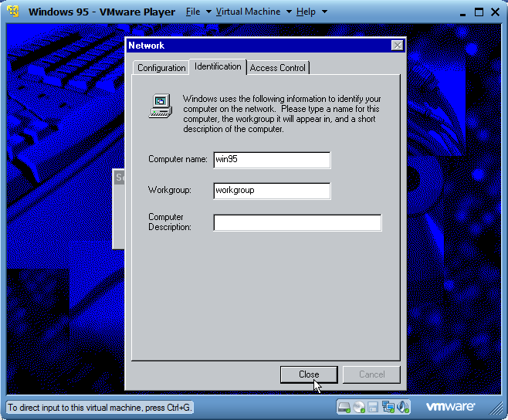The image size is (508, 420).
Task: Click the greyed Cancel button
Action: 371,374
